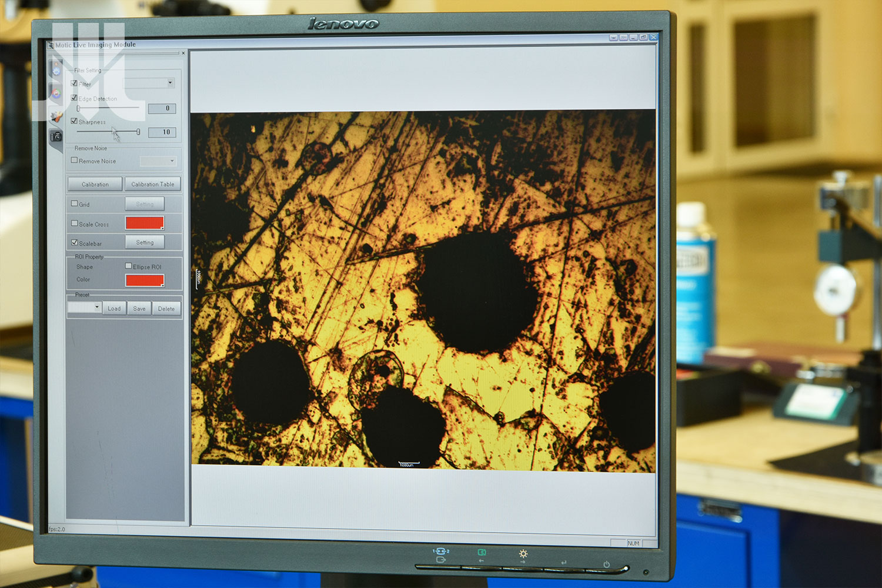Enable the Ellipse ROI checkbox

coord(128,266)
